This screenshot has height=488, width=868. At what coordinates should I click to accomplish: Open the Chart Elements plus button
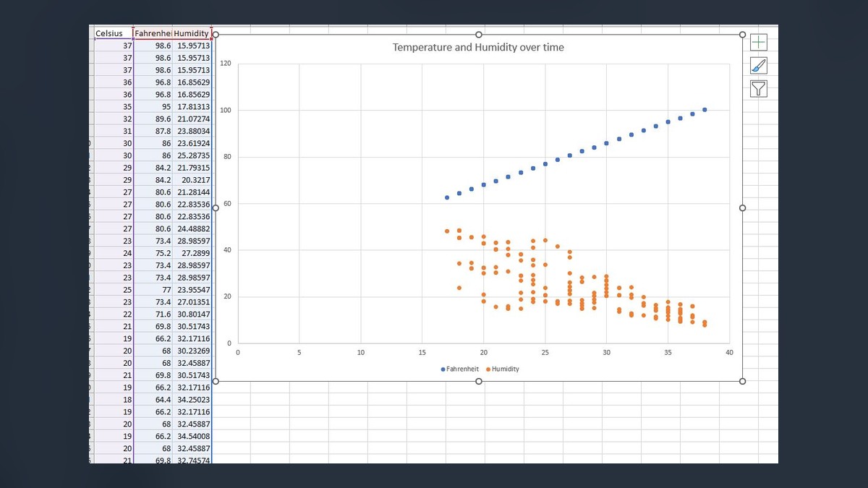(x=758, y=43)
